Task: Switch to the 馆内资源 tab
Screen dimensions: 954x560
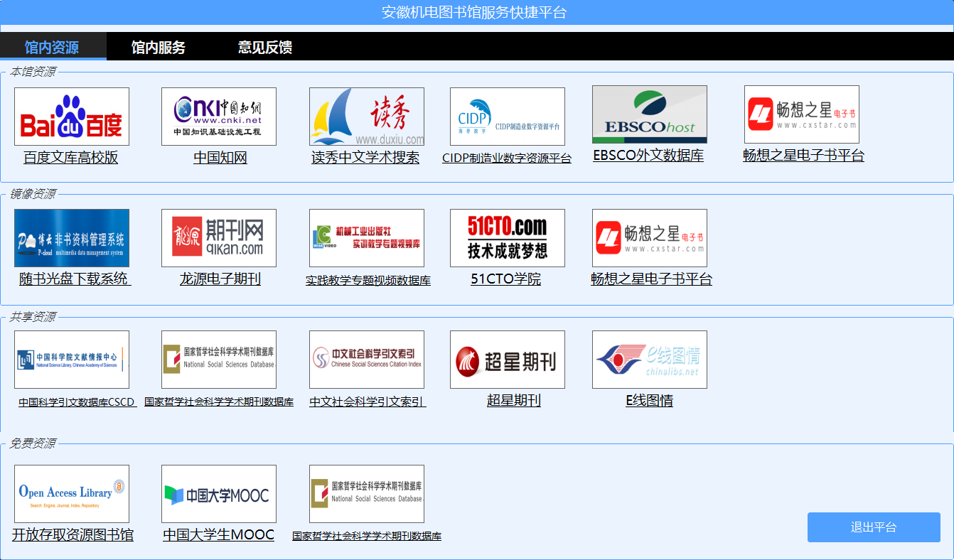Action: (52, 48)
